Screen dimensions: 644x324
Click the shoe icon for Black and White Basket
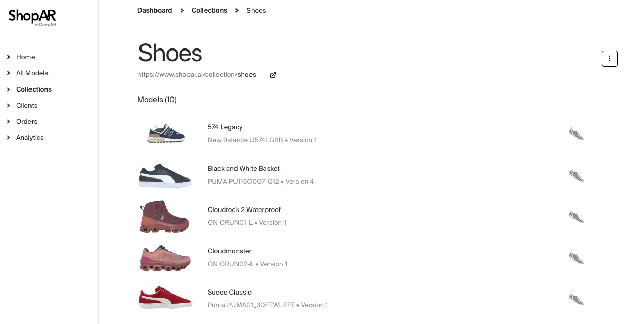coord(576,174)
